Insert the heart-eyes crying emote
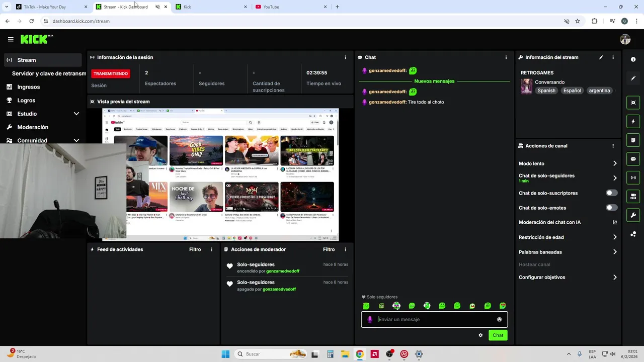The image size is (644, 362). (503, 306)
